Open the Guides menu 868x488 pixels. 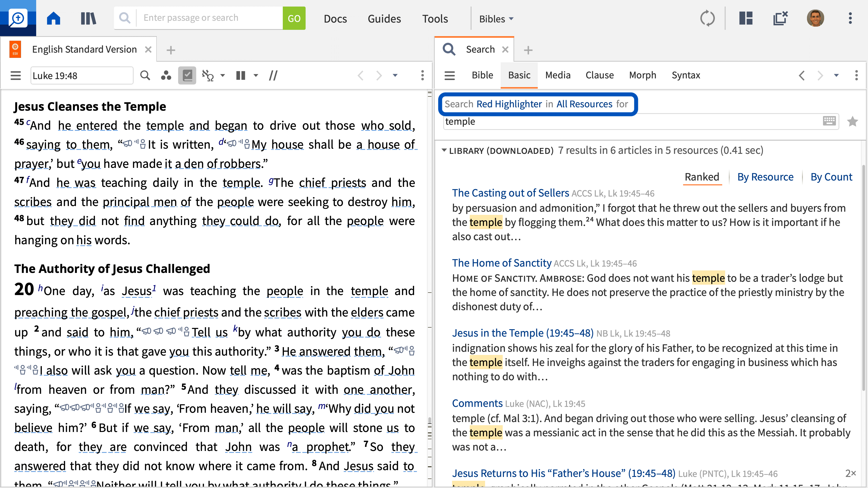click(384, 19)
